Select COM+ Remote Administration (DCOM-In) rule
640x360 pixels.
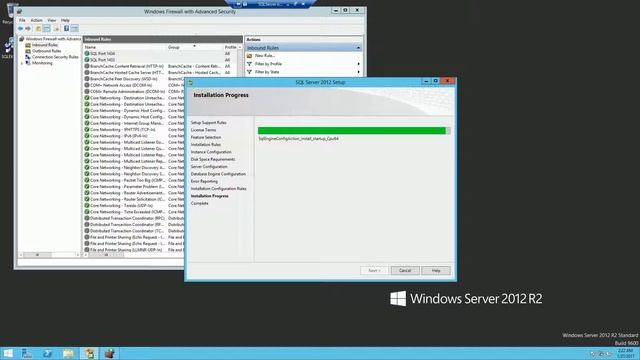coord(127,91)
